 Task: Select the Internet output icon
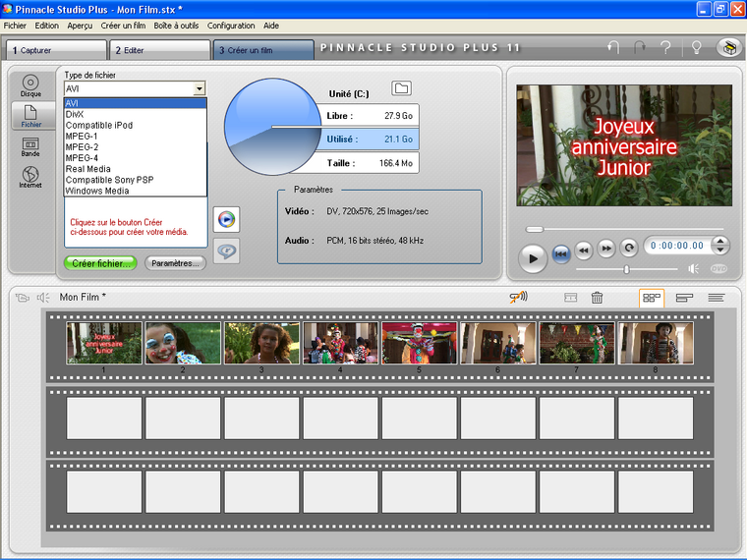click(30, 177)
